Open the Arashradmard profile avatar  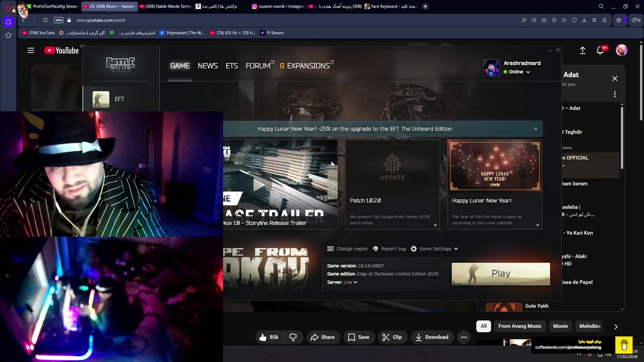tap(492, 67)
